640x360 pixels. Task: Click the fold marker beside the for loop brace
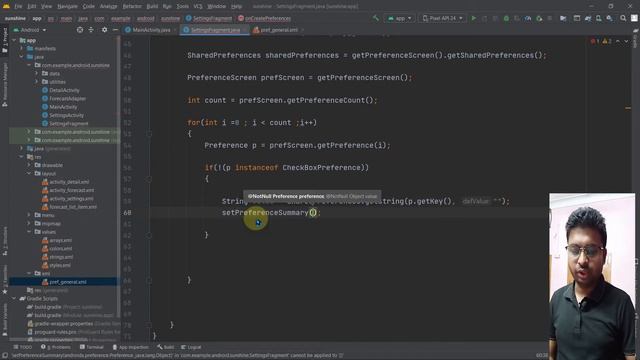click(149, 134)
